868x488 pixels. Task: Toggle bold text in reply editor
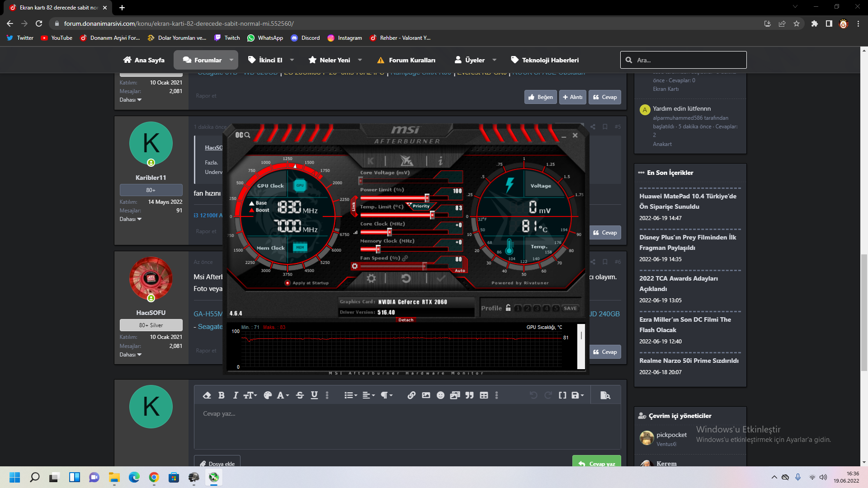pyautogui.click(x=222, y=395)
